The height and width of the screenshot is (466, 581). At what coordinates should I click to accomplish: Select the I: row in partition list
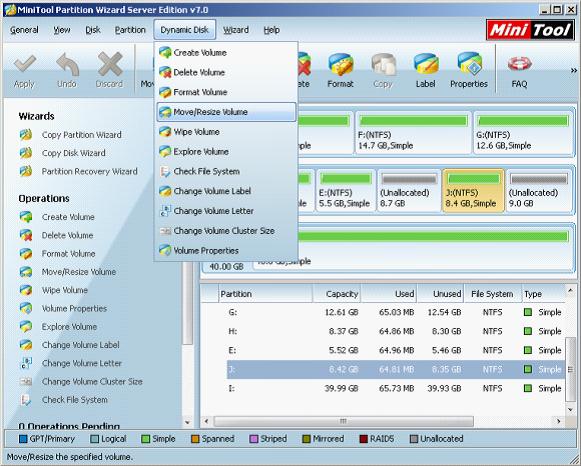click(x=396, y=389)
